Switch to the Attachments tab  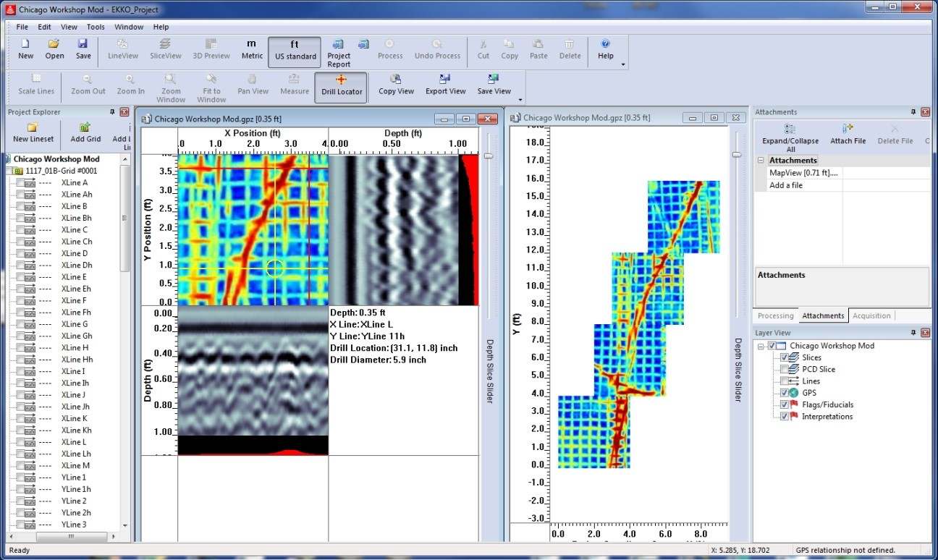[x=823, y=315]
